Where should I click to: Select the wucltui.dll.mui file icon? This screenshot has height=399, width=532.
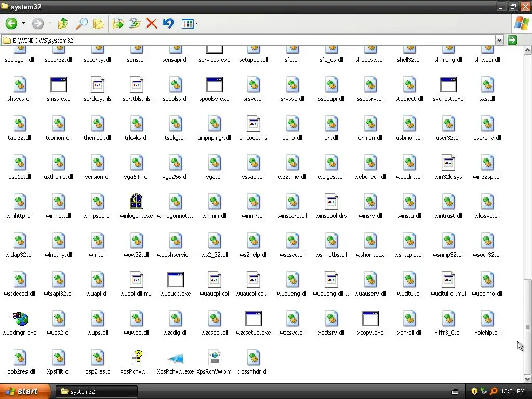tap(448, 280)
